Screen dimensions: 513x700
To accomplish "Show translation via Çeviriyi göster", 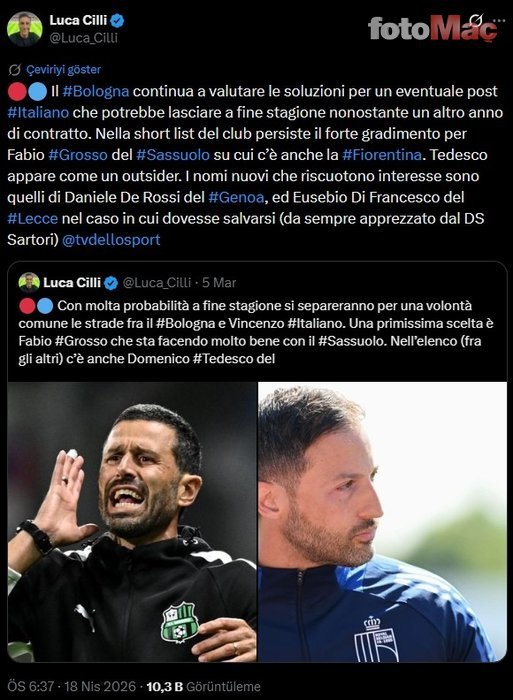I will (x=63, y=70).
